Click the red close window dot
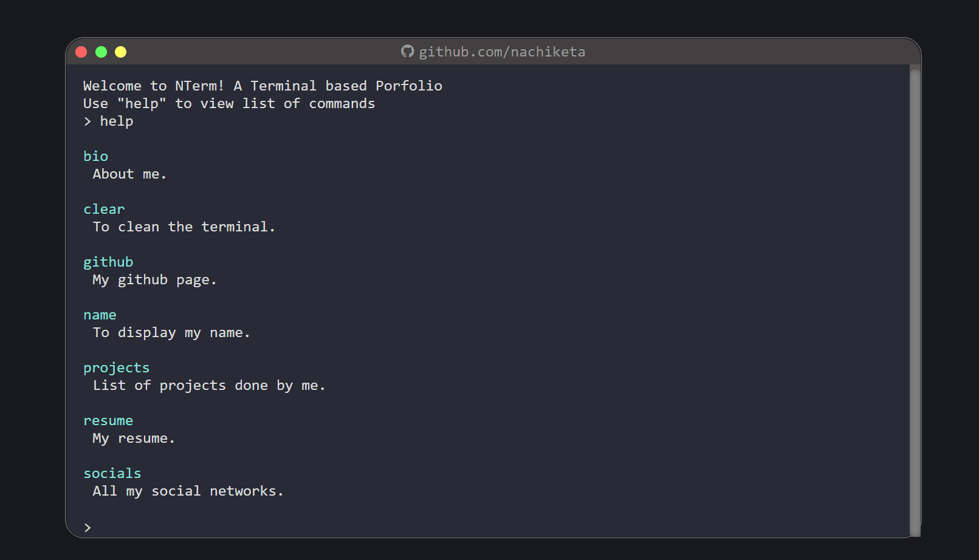Image resolution: width=979 pixels, height=560 pixels. (x=81, y=52)
